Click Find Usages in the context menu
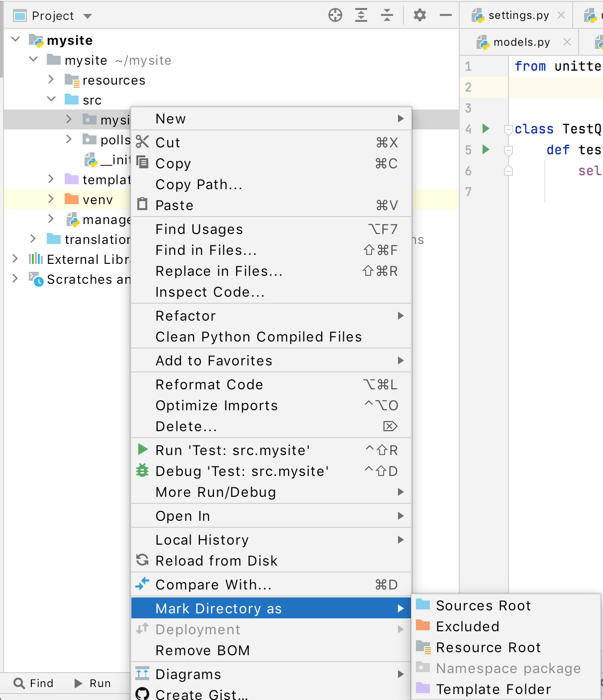 click(199, 229)
